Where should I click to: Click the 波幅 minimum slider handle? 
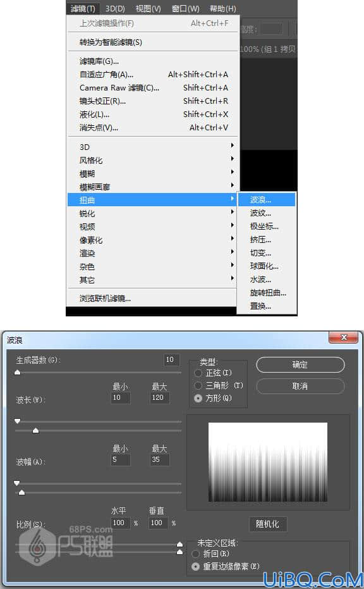17,483
